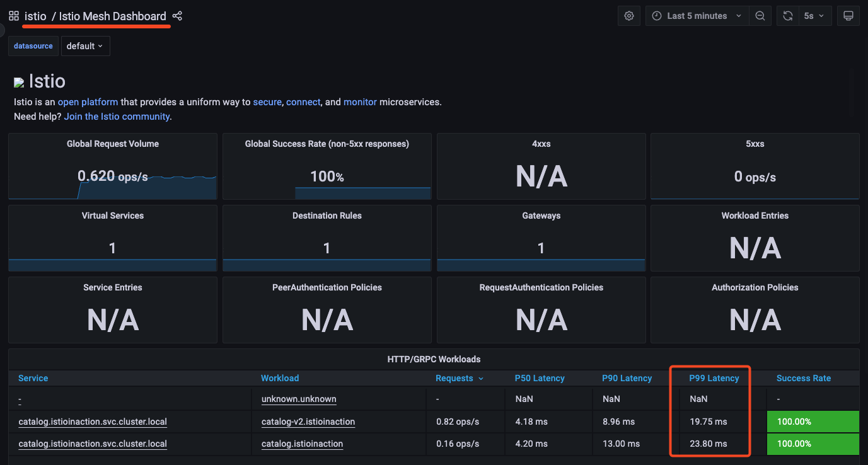Screen dimensions: 868x465
Task: Click the 8.96 ms latency value
Action: (x=618, y=422)
